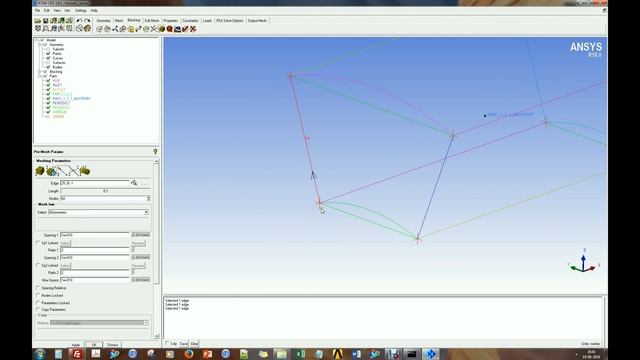Click the Nodes spinner arrows
This screenshot has height=360, width=640.
click(149, 198)
